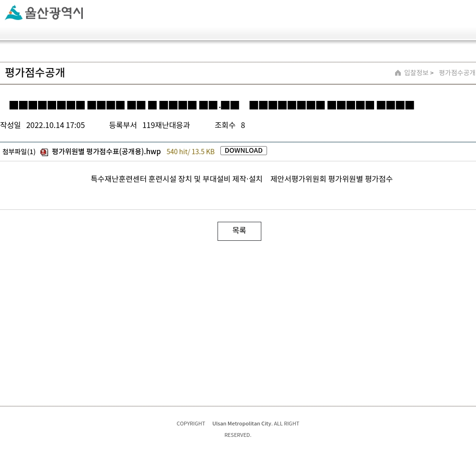476x454 pixels.
Task: Return to the list with the 목록 button
Action: coord(239,231)
